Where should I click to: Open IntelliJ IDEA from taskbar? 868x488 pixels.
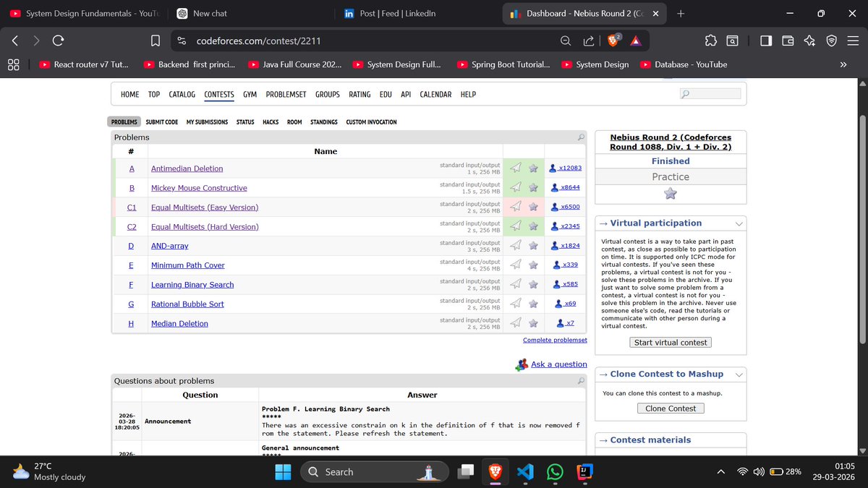tap(583, 471)
